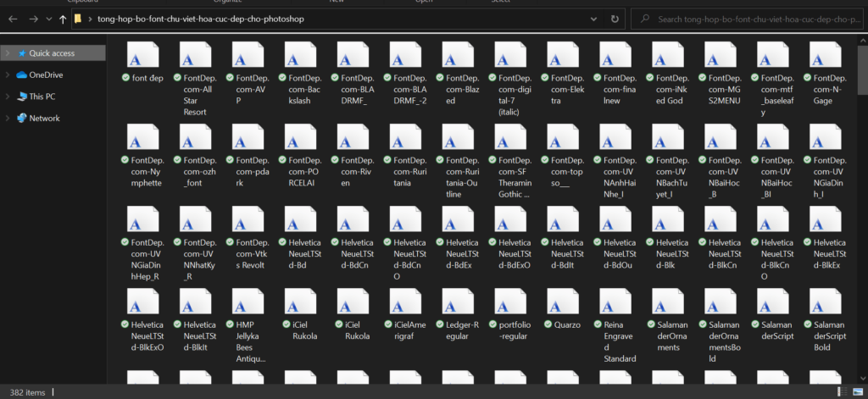Select iCielAmerigraf font file
868x399 pixels.
[x=405, y=313]
